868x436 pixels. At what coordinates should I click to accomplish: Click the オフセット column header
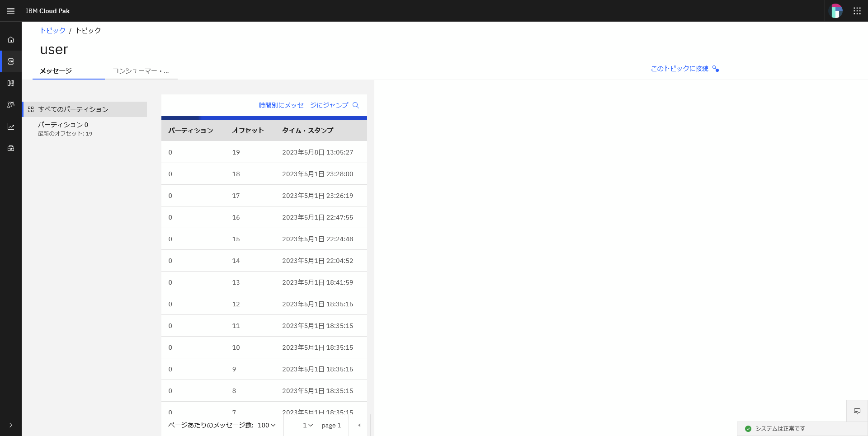point(248,131)
